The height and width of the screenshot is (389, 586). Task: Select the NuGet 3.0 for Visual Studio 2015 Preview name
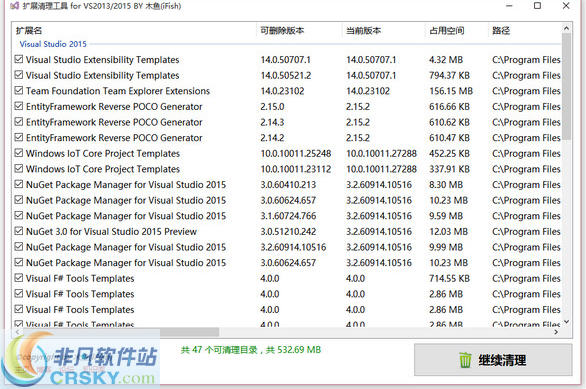coord(111,232)
